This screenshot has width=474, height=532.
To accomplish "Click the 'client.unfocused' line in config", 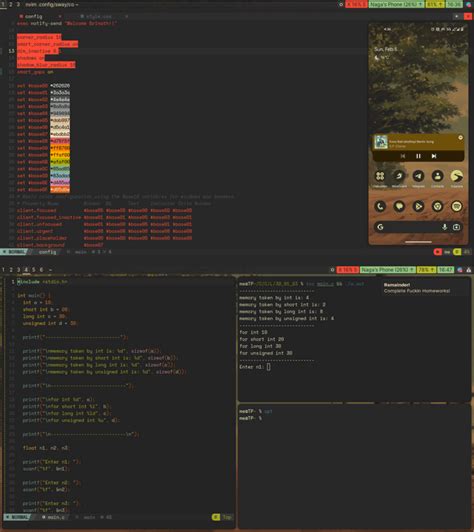I will (x=105, y=224).
